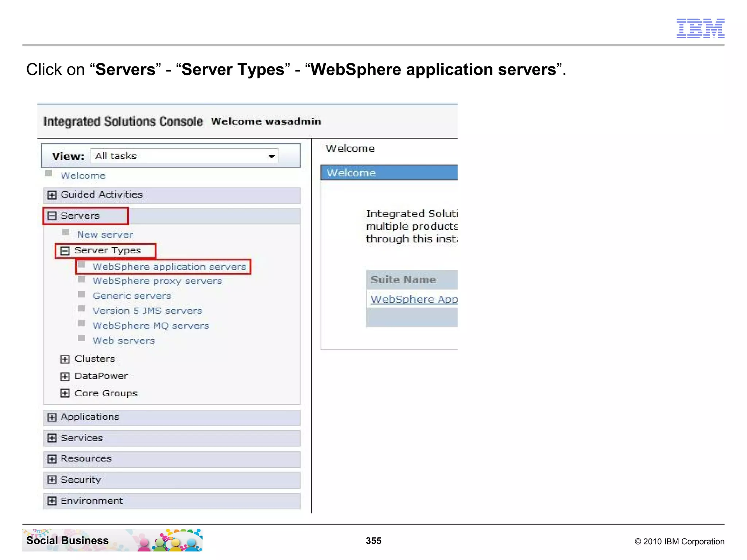
Task: Click Clusters label
Action: 94,359
